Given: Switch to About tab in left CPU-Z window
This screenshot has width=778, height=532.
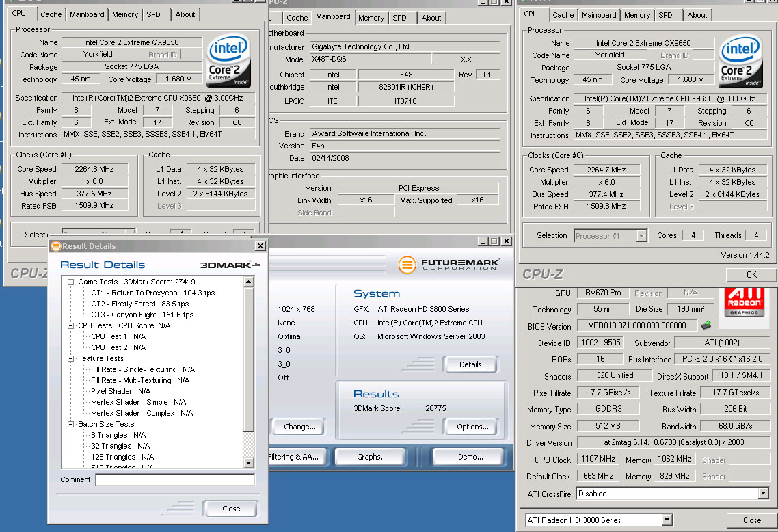Looking at the screenshot, I should click(185, 14).
